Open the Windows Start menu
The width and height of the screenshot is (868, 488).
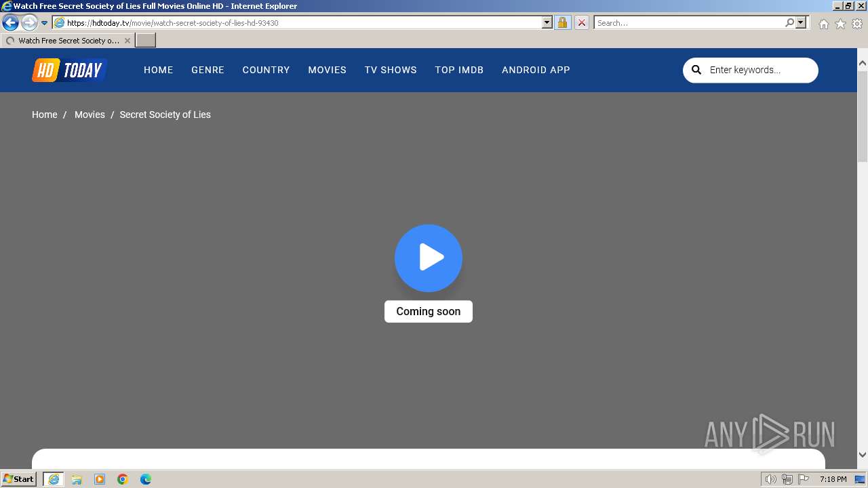coord(19,479)
